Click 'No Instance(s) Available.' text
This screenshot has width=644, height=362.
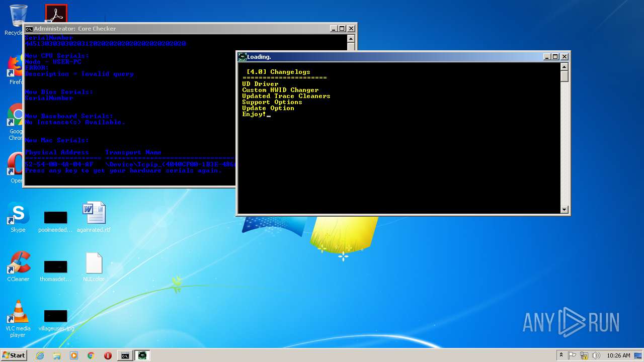(75, 122)
